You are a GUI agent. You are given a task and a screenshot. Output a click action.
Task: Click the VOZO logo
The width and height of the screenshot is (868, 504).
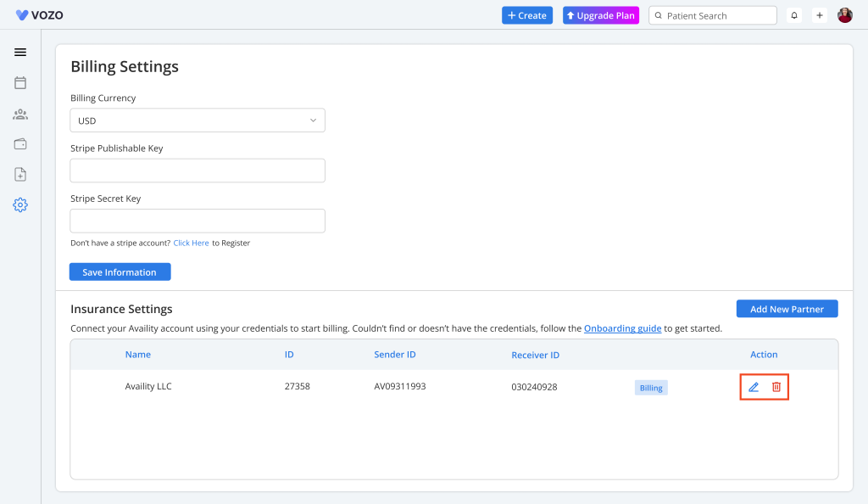coord(39,15)
